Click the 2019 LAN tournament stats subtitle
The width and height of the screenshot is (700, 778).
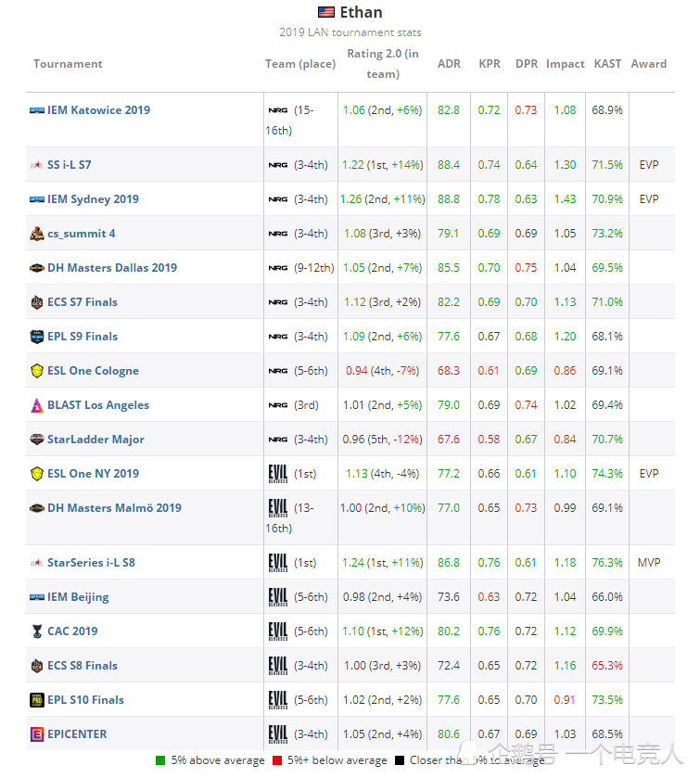[350, 32]
